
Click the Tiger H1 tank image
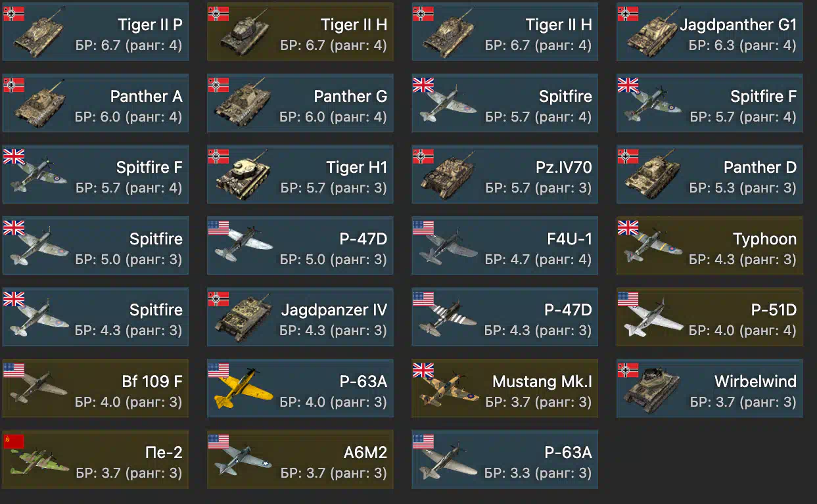click(244, 177)
